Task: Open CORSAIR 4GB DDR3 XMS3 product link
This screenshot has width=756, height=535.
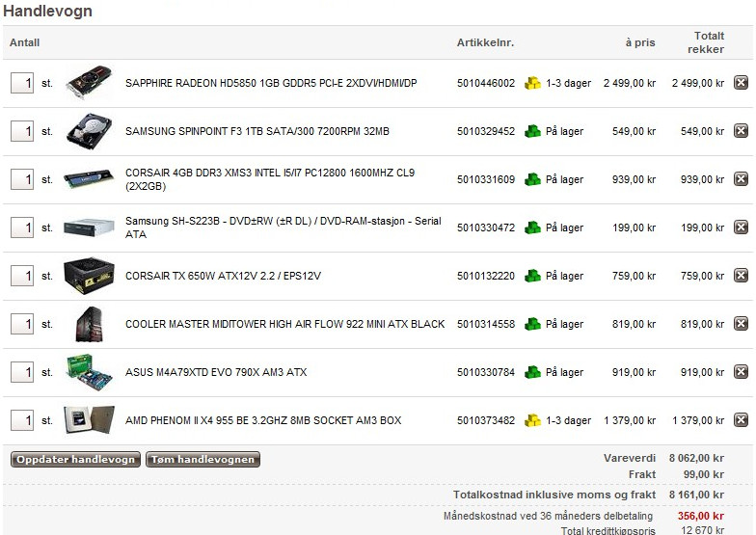Action: coord(270,179)
